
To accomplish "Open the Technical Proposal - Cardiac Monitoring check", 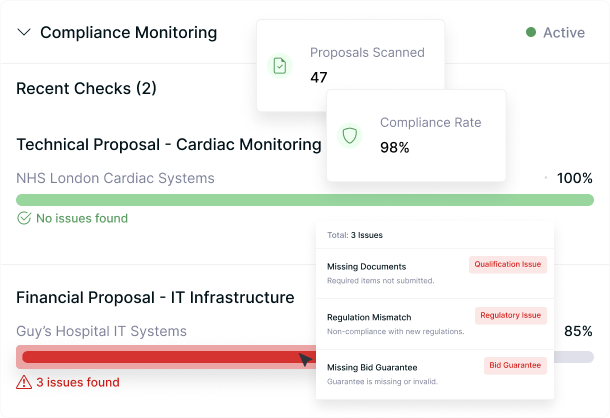I will coord(168,144).
